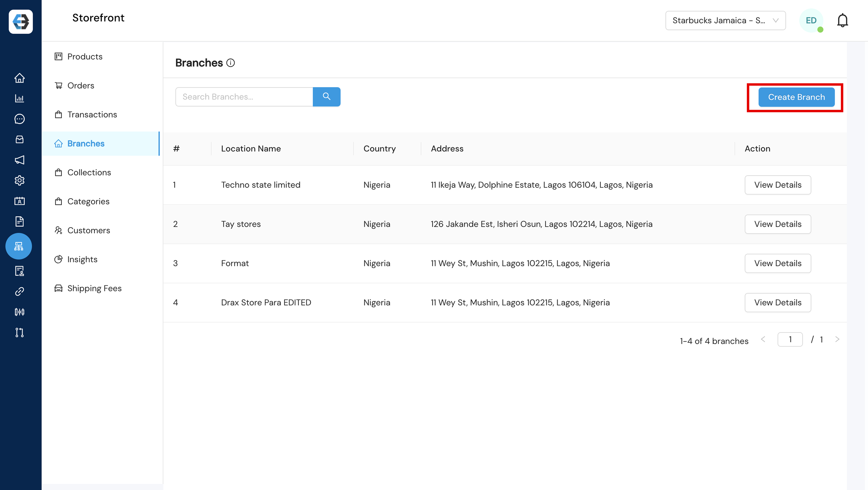
Task: Open the ED user avatar
Action: (811, 21)
